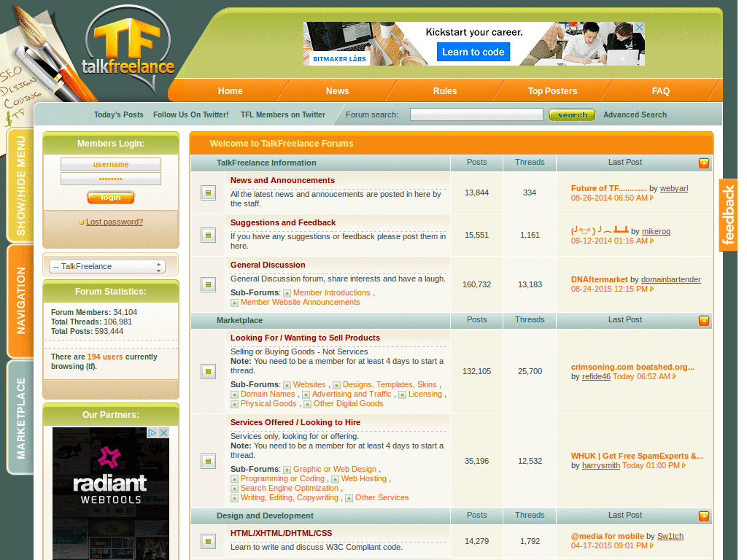This screenshot has height=560, width=747.
Task: Focus the password input field
Action: (111, 179)
